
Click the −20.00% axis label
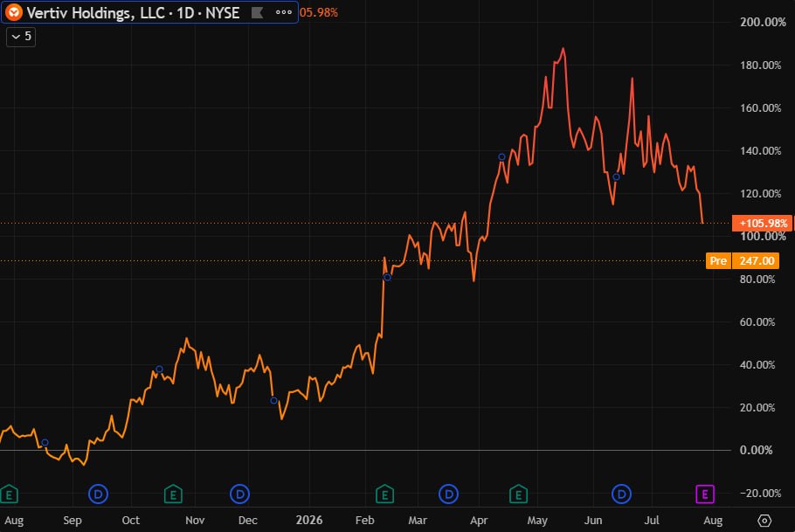760,493
